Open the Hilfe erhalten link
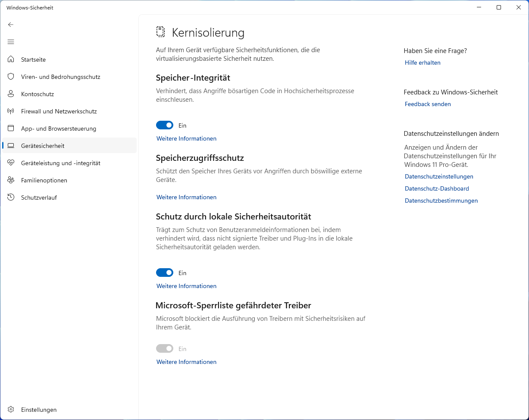The image size is (529, 420). coord(423,63)
